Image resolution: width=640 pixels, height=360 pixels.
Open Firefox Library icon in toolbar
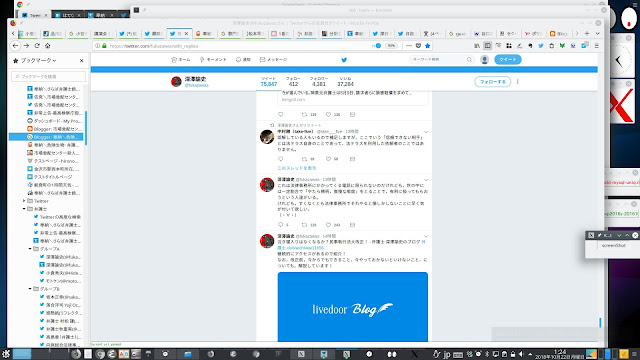click(477, 46)
